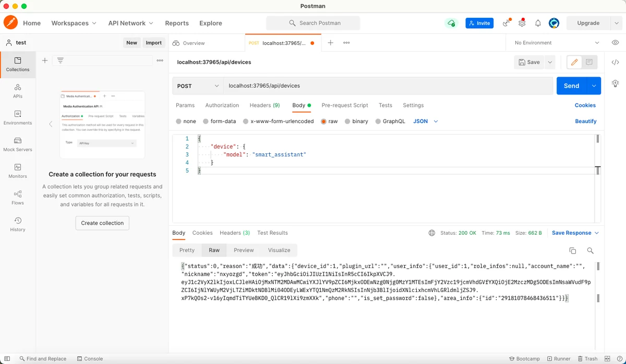The image size is (626, 364).
Task: Open the APIs sidebar panel
Action: point(18,91)
